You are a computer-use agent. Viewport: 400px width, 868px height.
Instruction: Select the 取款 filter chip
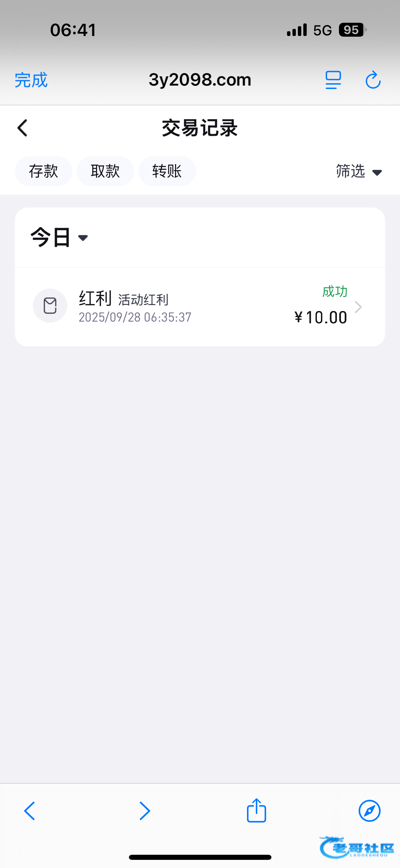[105, 171]
